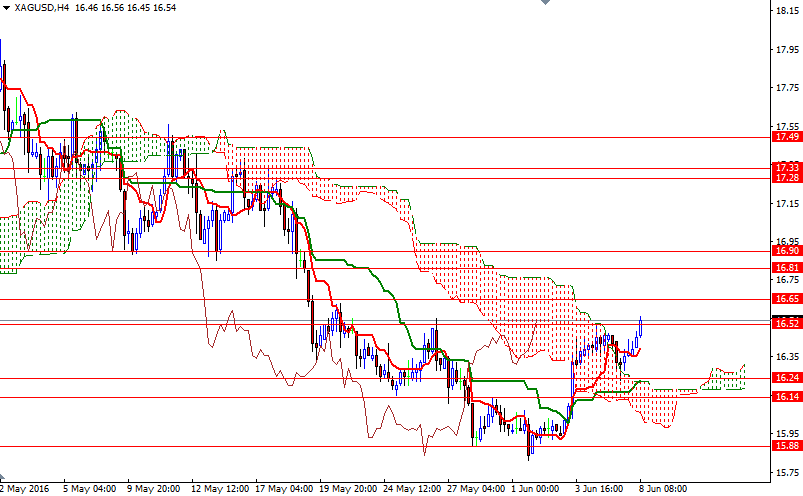
Task: Click the 12 May 12:00 time label
Action: point(221,489)
